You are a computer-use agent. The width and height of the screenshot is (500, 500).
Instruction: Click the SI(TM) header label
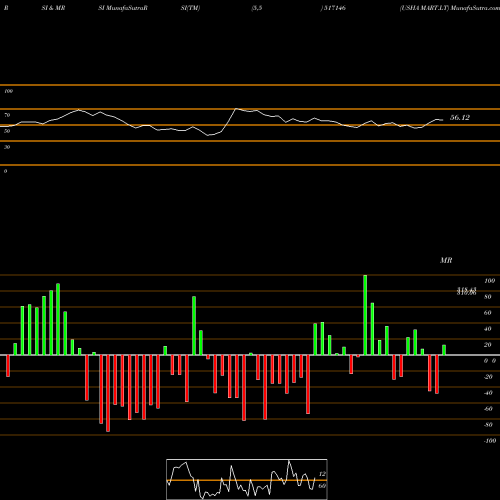(x=190, y=8)
